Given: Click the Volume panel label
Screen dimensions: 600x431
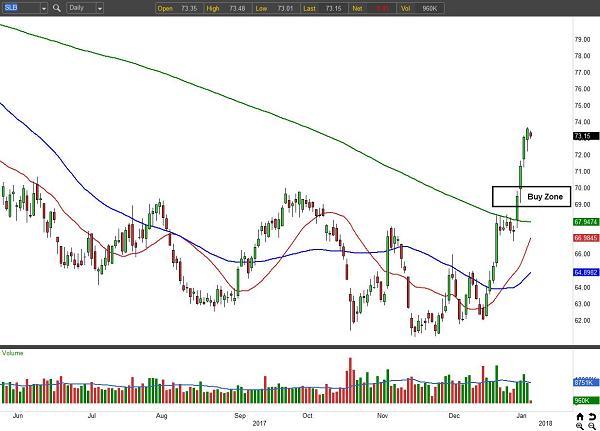Looking at the screenshot, I should 14,352.
